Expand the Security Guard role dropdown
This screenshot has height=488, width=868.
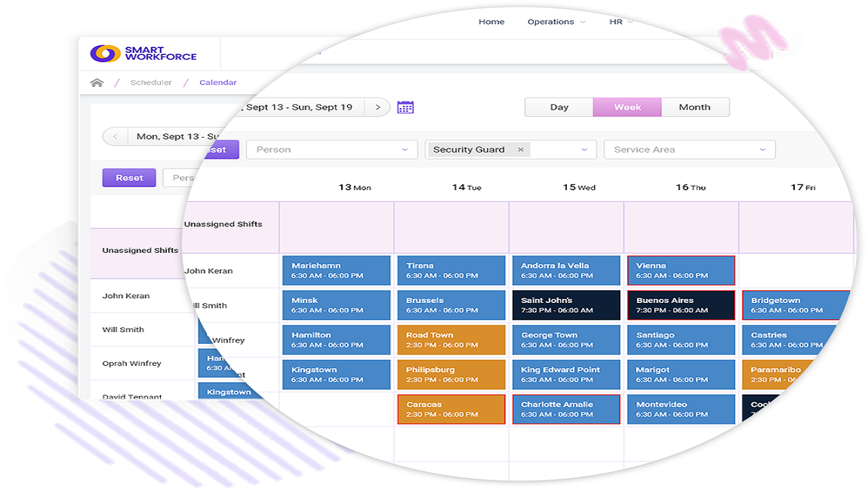click(x=584, y=150)
